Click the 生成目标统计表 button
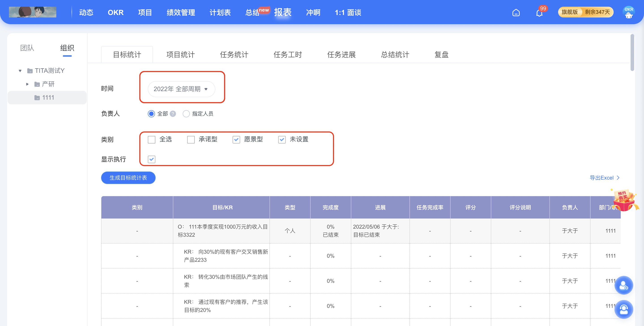 pos(128,178)
